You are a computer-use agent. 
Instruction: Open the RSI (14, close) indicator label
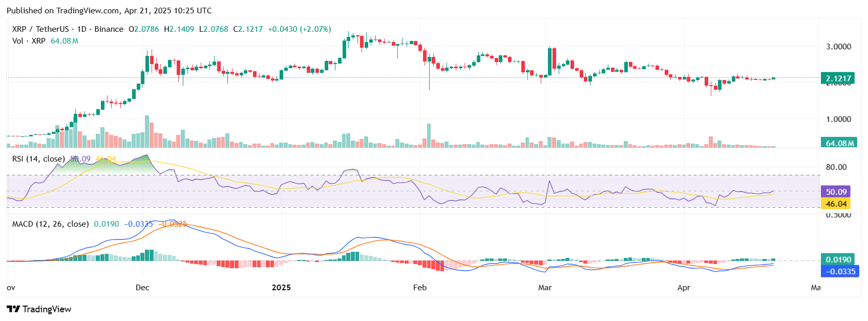pos(38,159)
